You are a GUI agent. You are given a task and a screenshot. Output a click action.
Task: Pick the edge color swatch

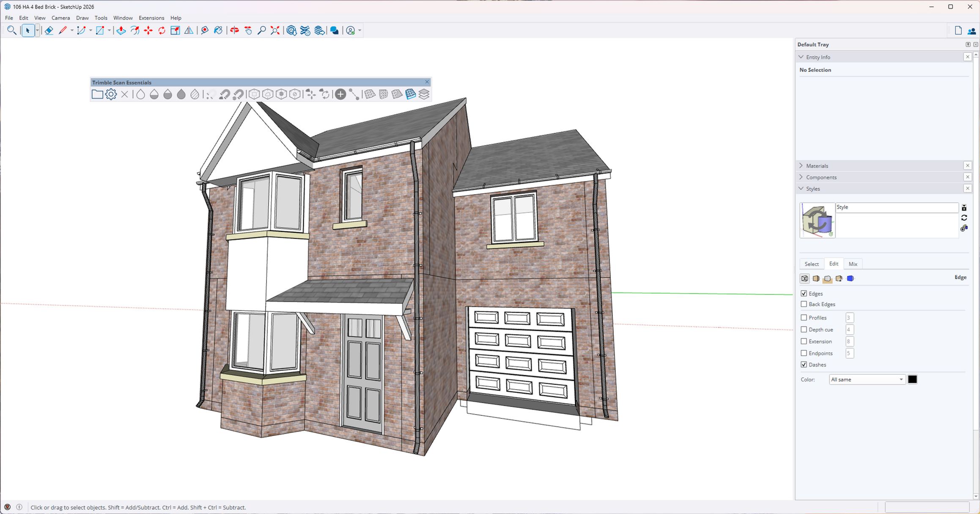click(913, 379)
